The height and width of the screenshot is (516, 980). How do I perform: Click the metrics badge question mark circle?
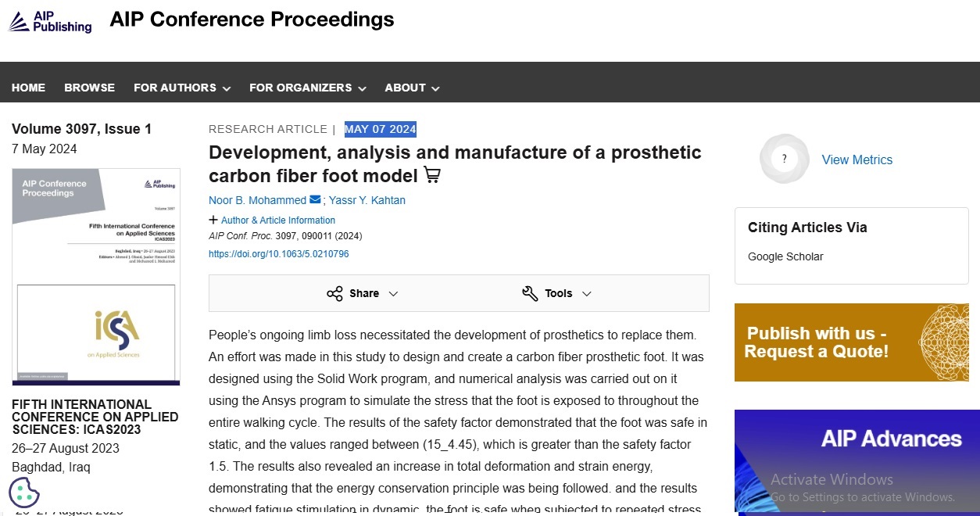pyautogui.click(x=784, y=159)
